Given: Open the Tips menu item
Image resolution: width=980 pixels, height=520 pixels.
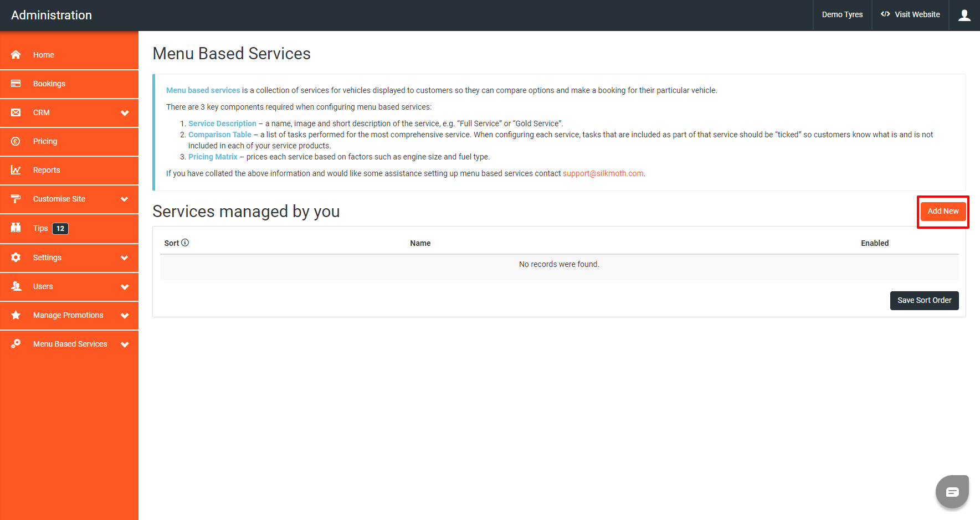Looking at the screenshot, I should 69,228.
